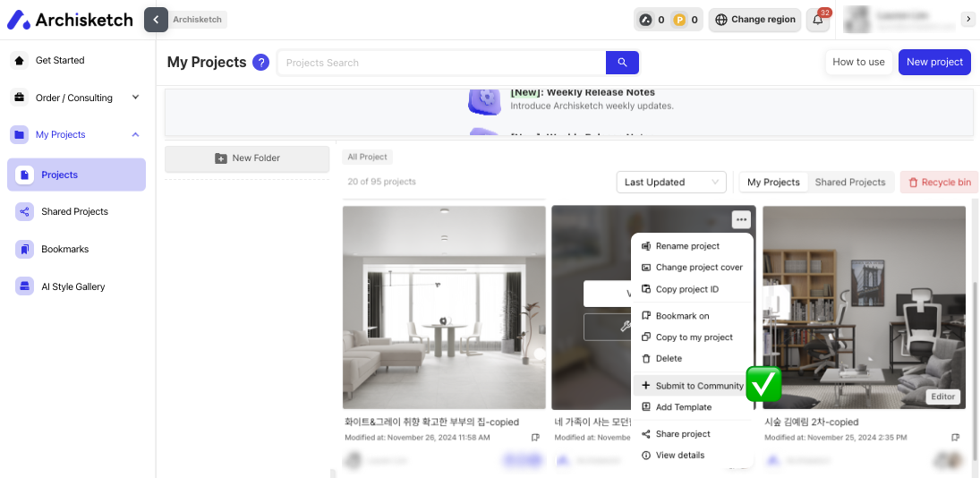
Task: Choose Add Template from menu
Action: [693, 407]
